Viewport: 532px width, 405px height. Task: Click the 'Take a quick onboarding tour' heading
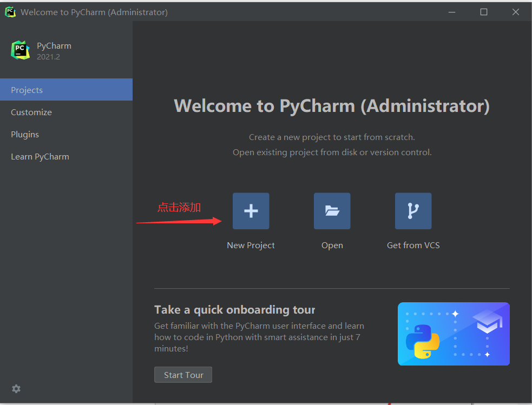(235, 310)
